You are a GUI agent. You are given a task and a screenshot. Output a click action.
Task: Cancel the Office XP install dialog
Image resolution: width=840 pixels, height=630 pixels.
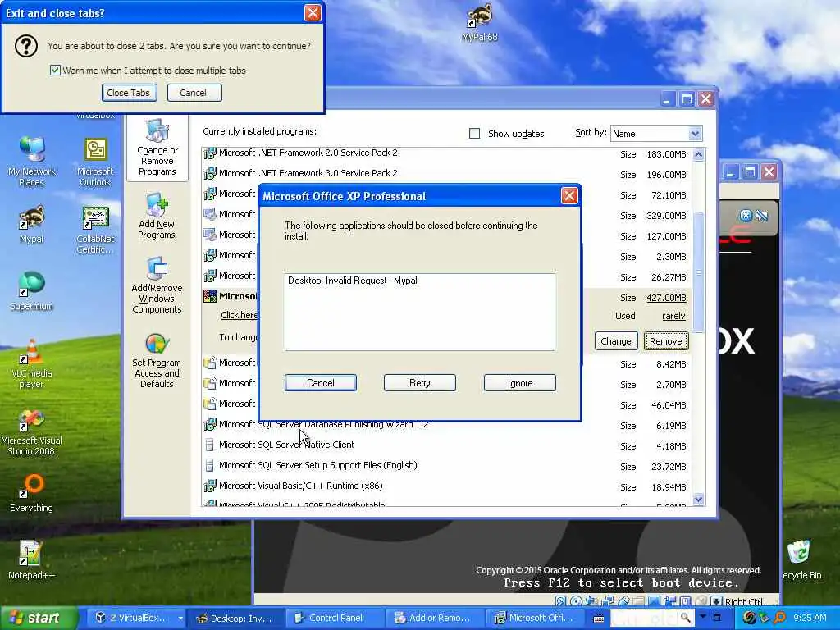coord(321,383)
